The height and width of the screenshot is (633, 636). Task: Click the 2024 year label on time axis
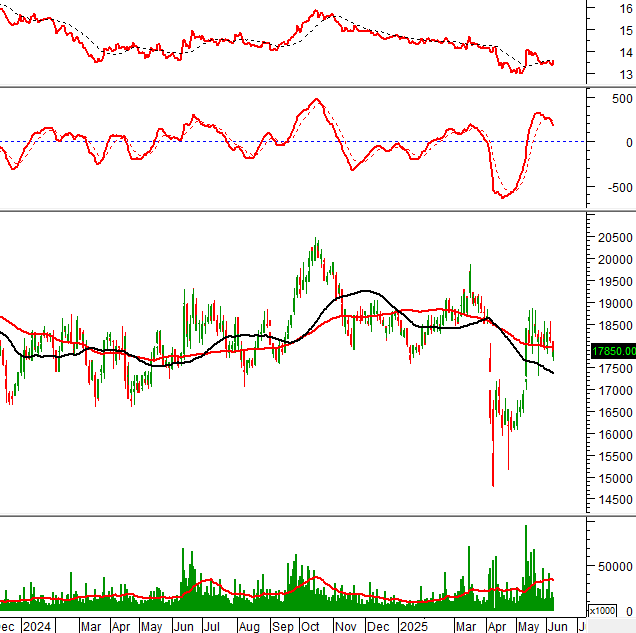37,627
